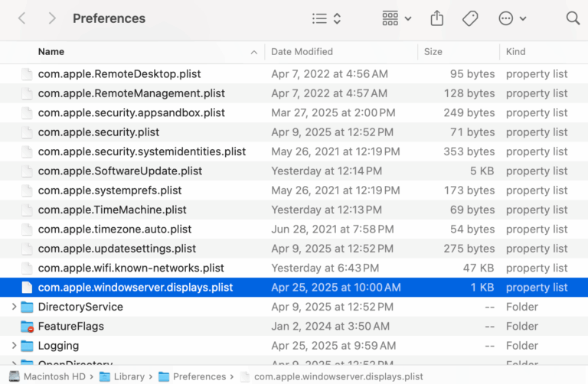This screenshot has width=588, height=384.
Task: Click the 353 bytes size value
Action: 469,151
